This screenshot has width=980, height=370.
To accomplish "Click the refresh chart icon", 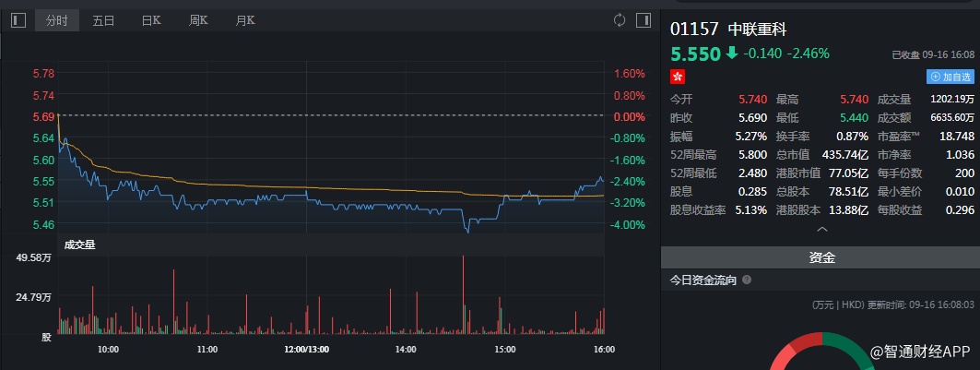I will click(619, 19).
